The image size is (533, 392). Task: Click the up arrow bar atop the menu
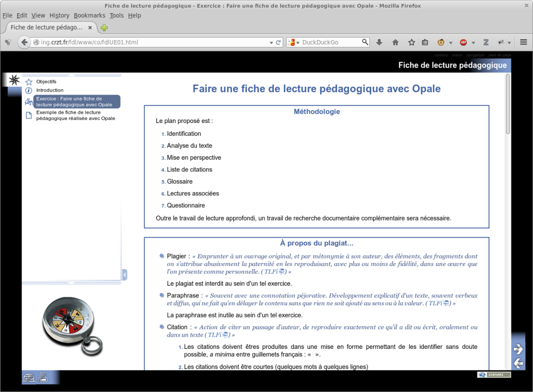pyautogui.click(x=72, y=75)
